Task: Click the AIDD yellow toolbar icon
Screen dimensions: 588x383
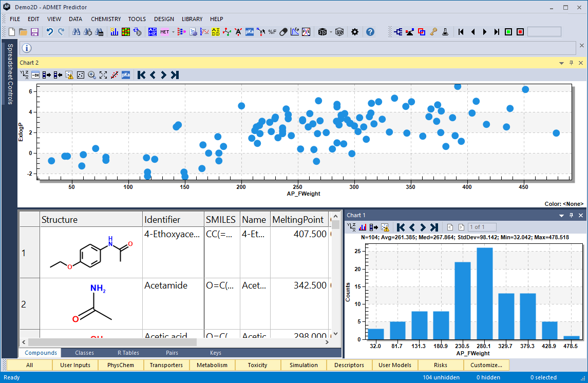Action: pos(216,32)
